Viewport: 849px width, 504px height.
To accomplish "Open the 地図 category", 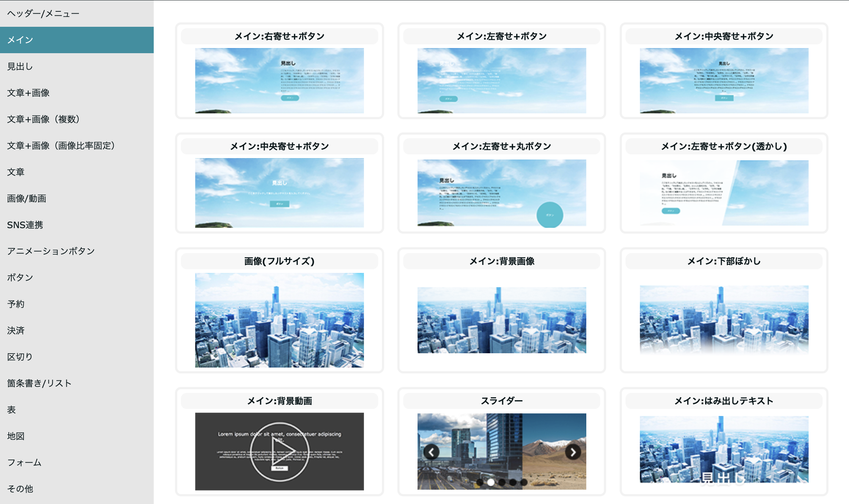I will pos(16,436).
